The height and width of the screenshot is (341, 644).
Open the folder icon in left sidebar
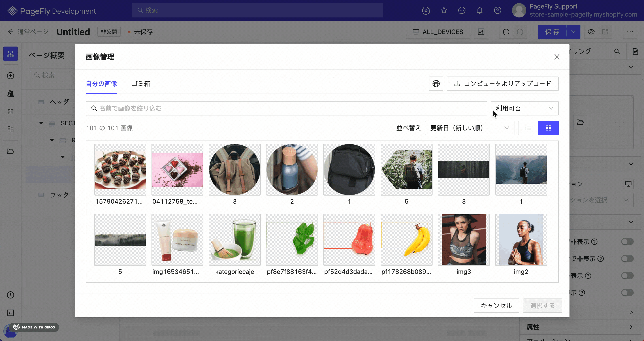(11, 151)
